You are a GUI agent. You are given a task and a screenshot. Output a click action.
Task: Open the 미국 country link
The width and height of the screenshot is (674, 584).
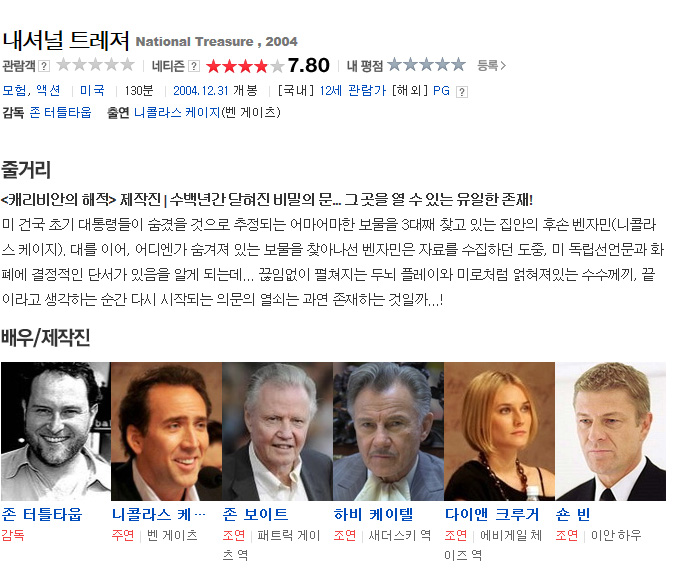click(92, 91)
